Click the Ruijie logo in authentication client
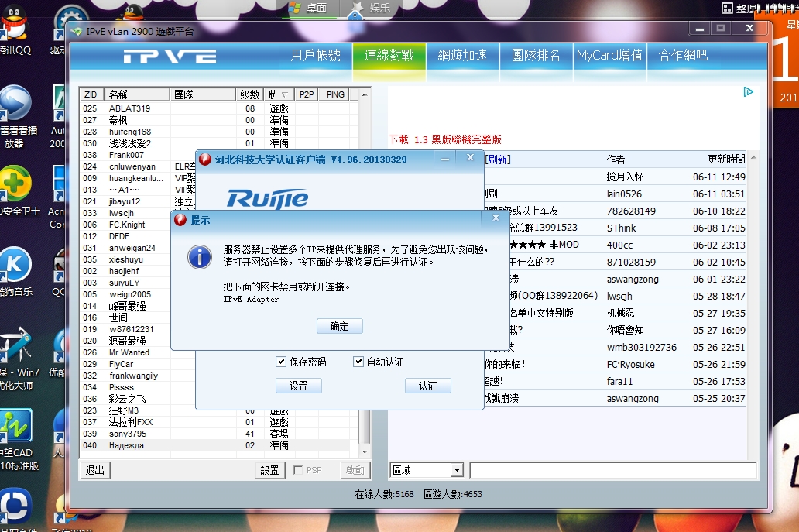Screen dimensions: 799x532 [268, 199]
